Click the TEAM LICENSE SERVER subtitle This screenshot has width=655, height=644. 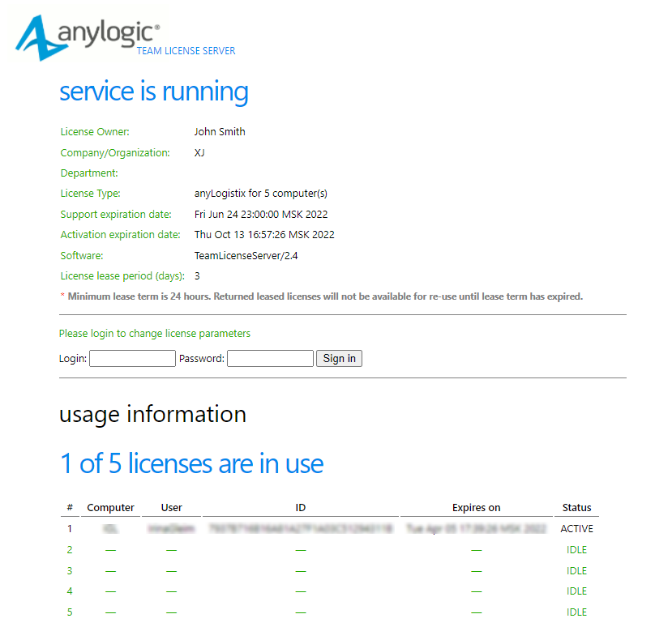186,51
